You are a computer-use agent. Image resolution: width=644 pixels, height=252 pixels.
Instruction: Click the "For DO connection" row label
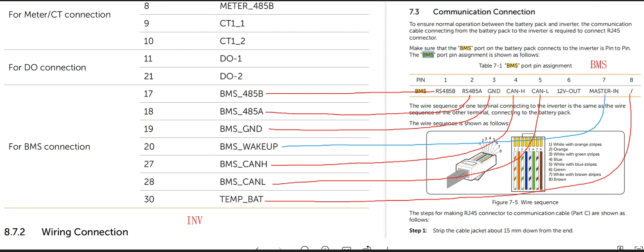pyautogui.click(x=47, y=67)
